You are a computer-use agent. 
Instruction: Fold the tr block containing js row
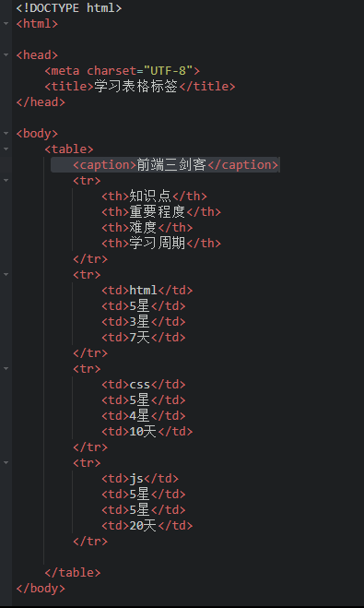tap(6, 462)
